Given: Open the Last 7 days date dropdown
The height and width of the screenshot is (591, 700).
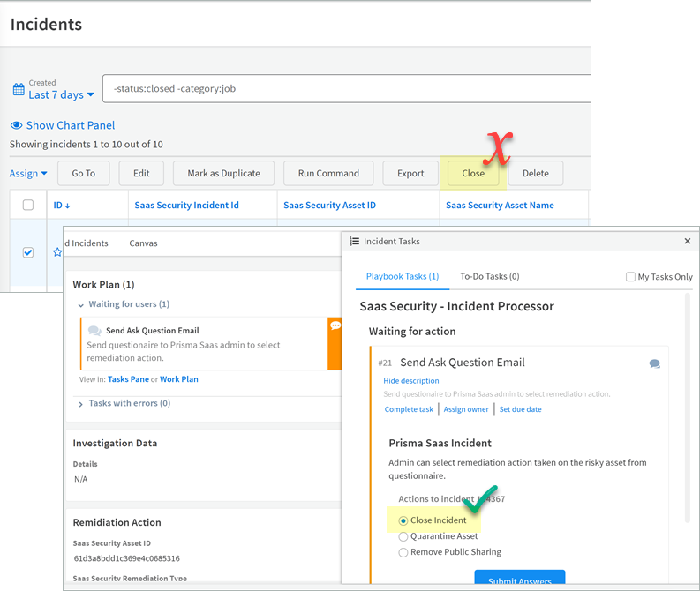Looking at the screenshot, I should click(x=61, y=94).
